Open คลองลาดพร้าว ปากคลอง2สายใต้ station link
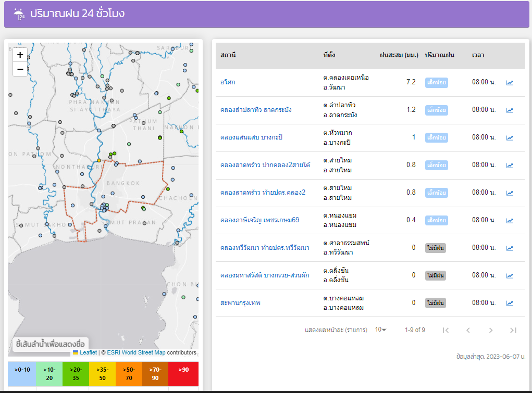The height and width of the screenshot is (393, 532). click(x=265, y=165)
